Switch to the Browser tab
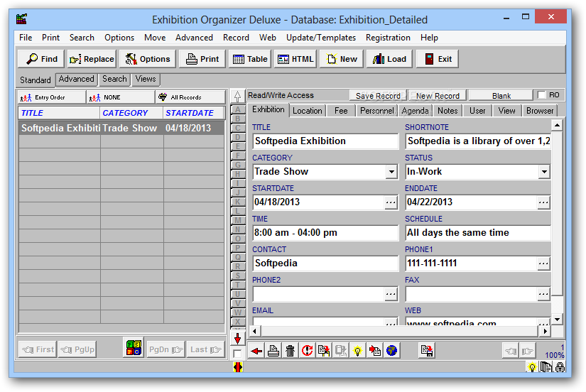586x392 pixels. pyautogui.click(x=540, y=111)
